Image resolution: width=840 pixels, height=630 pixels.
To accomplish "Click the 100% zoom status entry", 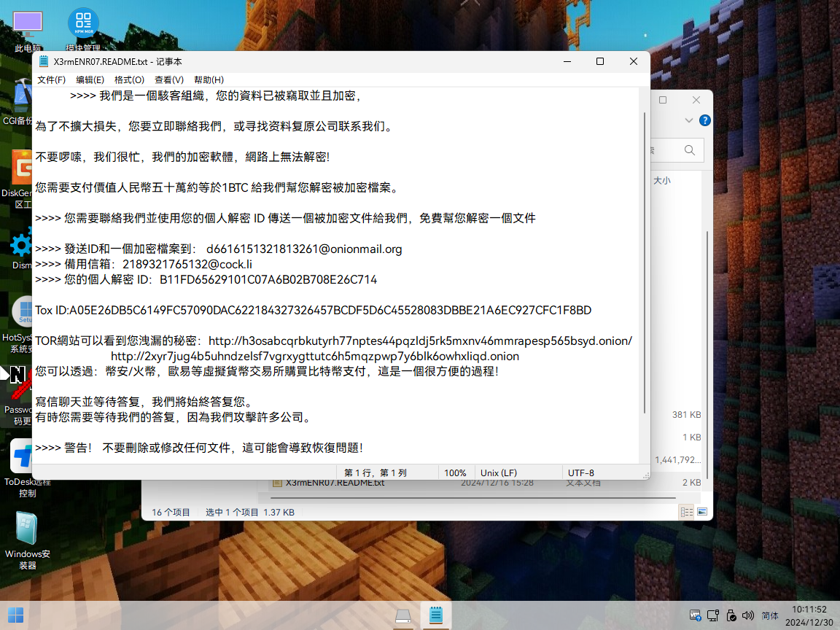I will (x=455, y=473).
